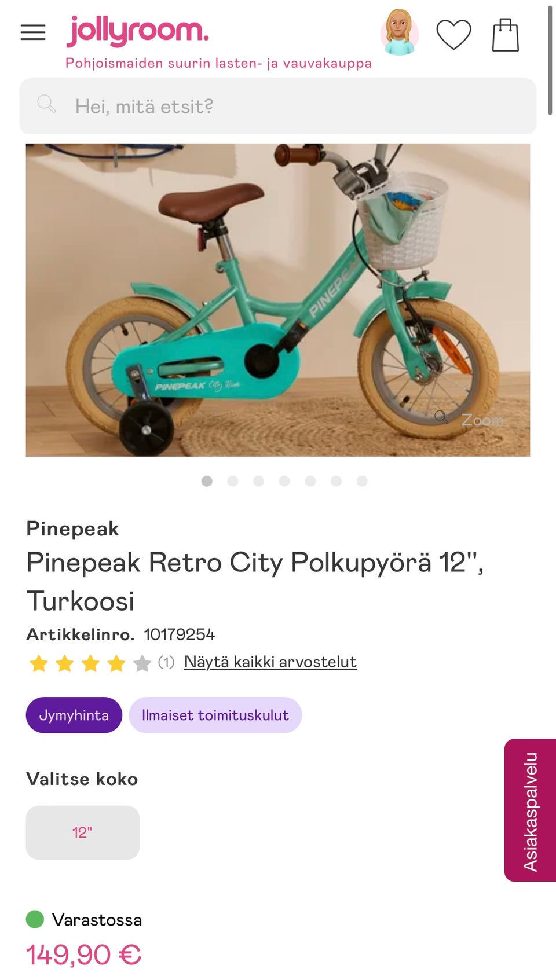The image size is (556, 980).
Task: Open the wishlist heart icon
Action: click(453, 35)
